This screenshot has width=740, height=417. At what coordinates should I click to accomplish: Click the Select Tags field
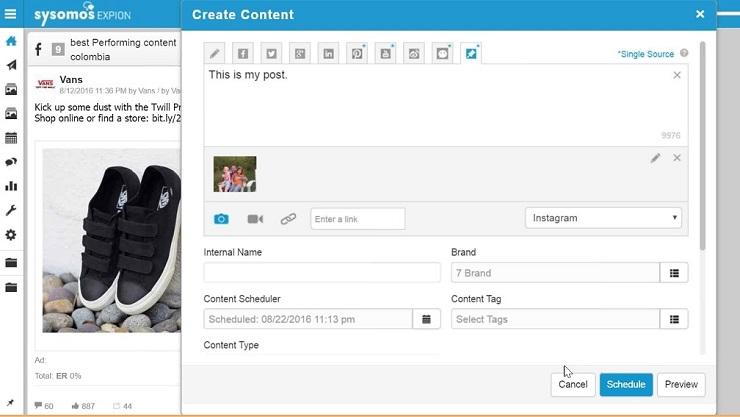555,319
